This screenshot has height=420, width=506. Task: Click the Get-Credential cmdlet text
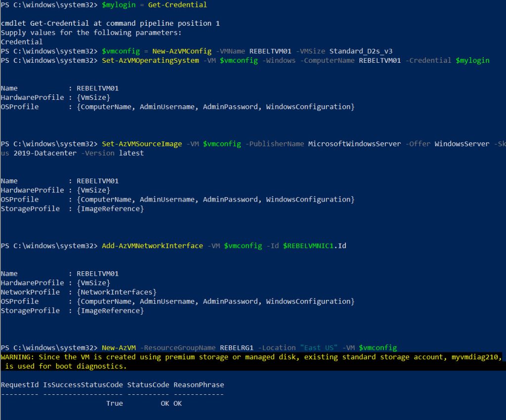point(177,5)
